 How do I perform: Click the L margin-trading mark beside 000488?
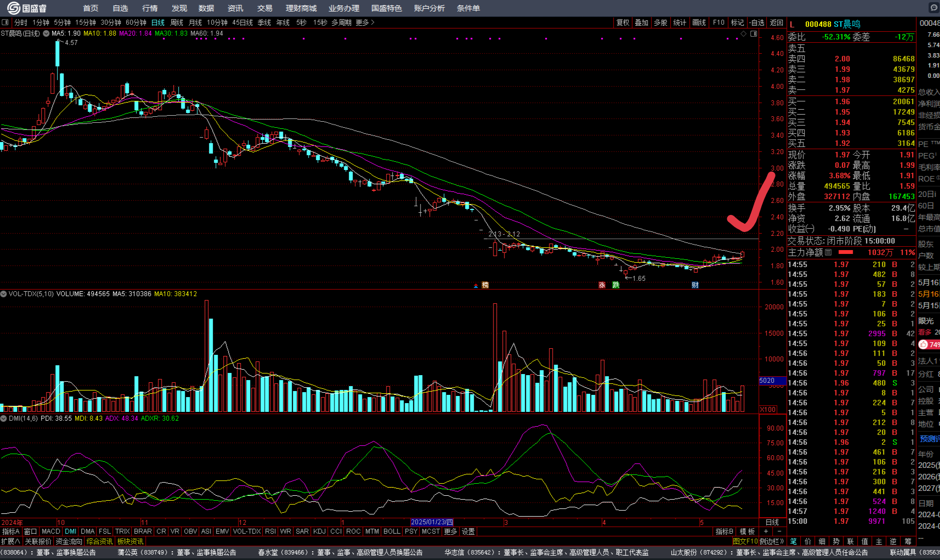[x=792, y=24]
